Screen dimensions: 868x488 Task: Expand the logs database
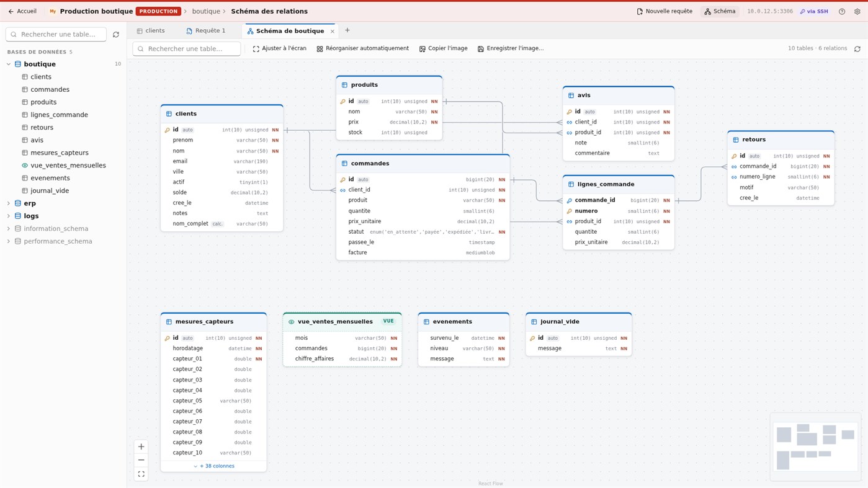(x=9, y=216)
